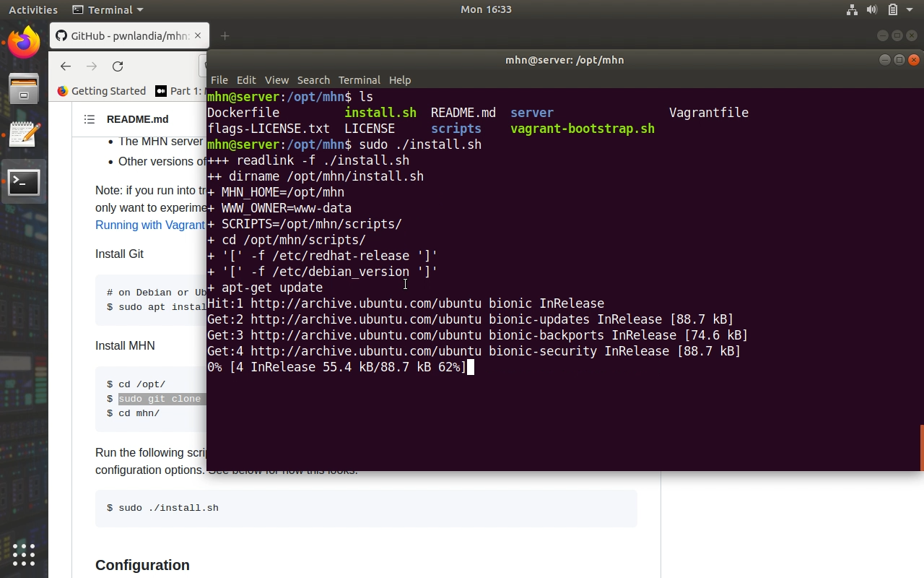The height and width of the screenshot is (578, 924).
Task: Open the Text Editor dock icon
Action: pyautogui.click(x=24, y=135)
